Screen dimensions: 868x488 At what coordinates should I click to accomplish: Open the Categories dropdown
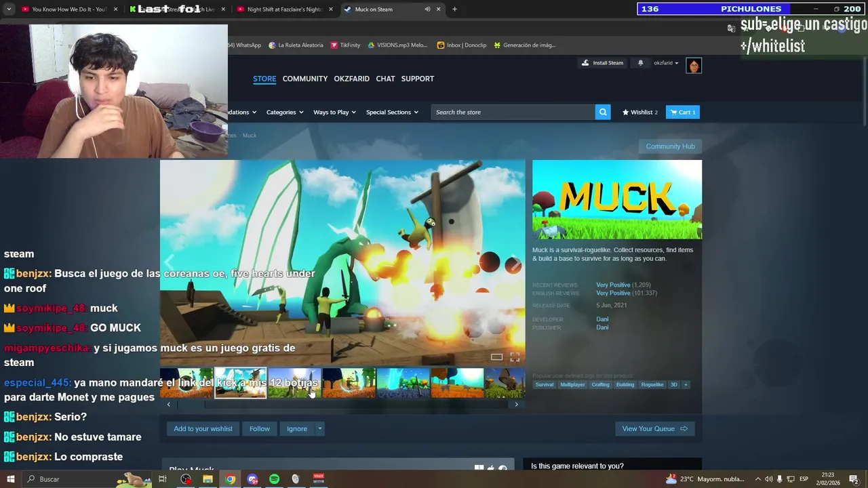tap(285, 112)
